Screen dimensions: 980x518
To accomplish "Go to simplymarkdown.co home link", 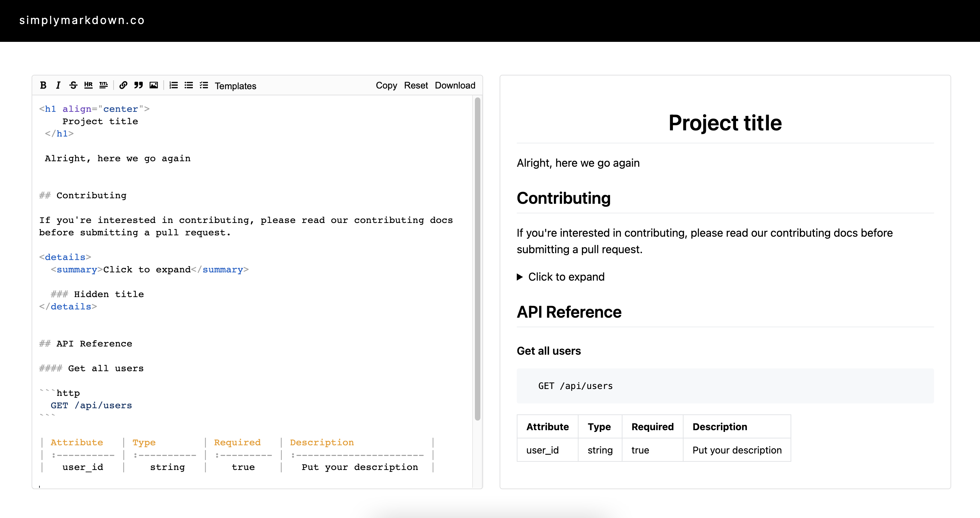I will coord(82,20).
